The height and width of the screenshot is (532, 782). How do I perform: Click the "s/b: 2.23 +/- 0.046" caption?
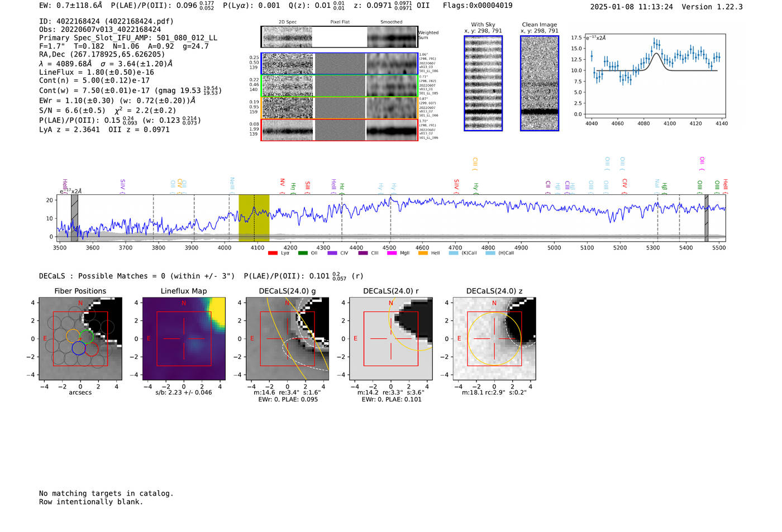pyautogui.click(x=184, y=392)
